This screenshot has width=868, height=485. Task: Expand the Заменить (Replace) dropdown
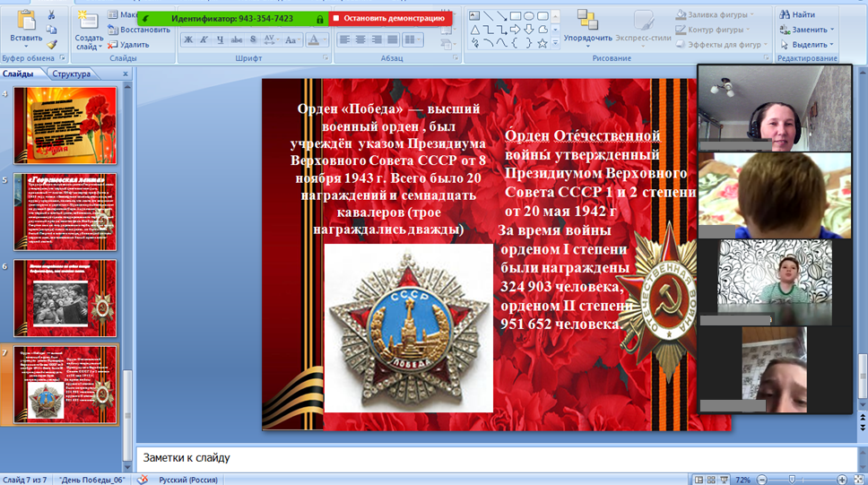pyautogui.click(x=831, y=30)
